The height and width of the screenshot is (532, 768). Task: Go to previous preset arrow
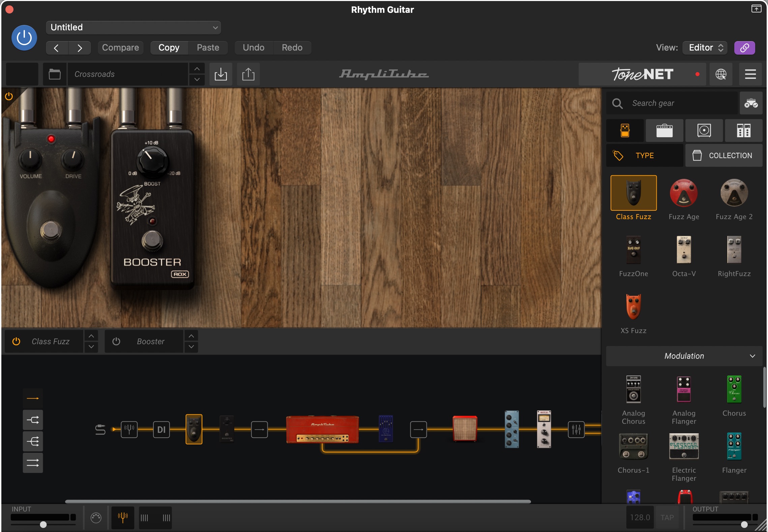click(57, 48)
